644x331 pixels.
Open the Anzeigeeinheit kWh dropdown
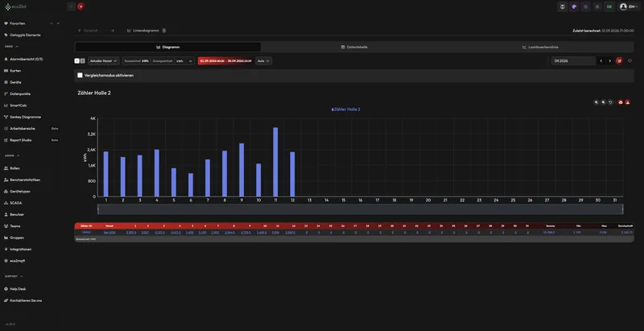[x=184, y=60]
